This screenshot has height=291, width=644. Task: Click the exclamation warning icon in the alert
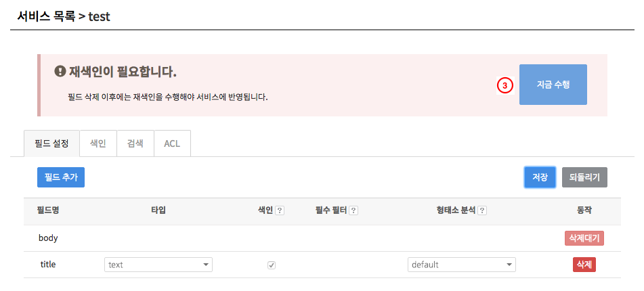click(60, 72)
